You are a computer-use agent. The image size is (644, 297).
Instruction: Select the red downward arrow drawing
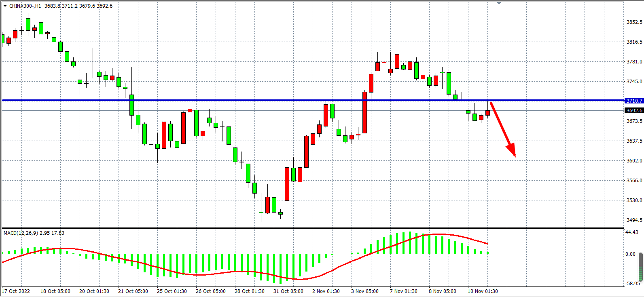pos(502,128)
